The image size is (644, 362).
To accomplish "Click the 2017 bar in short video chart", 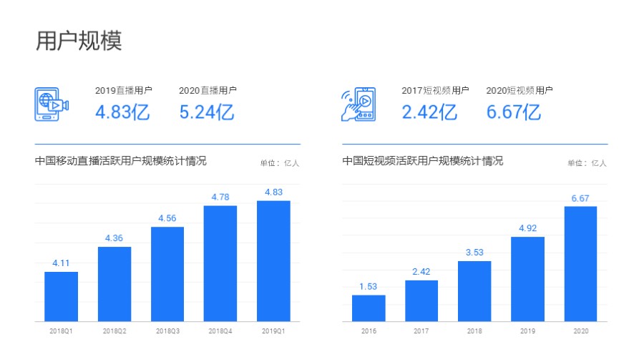I will pos(421,301).
